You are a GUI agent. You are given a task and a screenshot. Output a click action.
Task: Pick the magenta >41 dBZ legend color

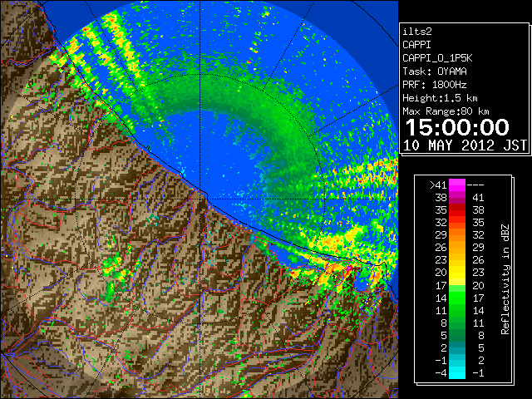[457, 185]
